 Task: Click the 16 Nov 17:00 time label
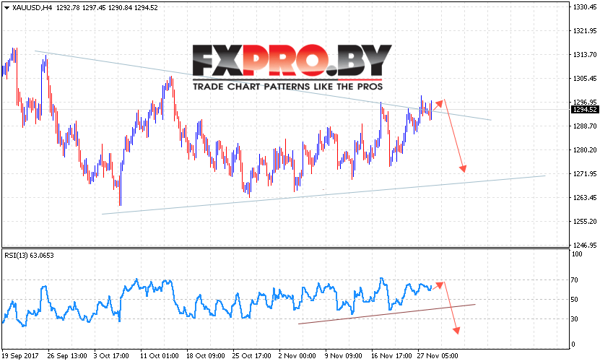click(391, 356)
